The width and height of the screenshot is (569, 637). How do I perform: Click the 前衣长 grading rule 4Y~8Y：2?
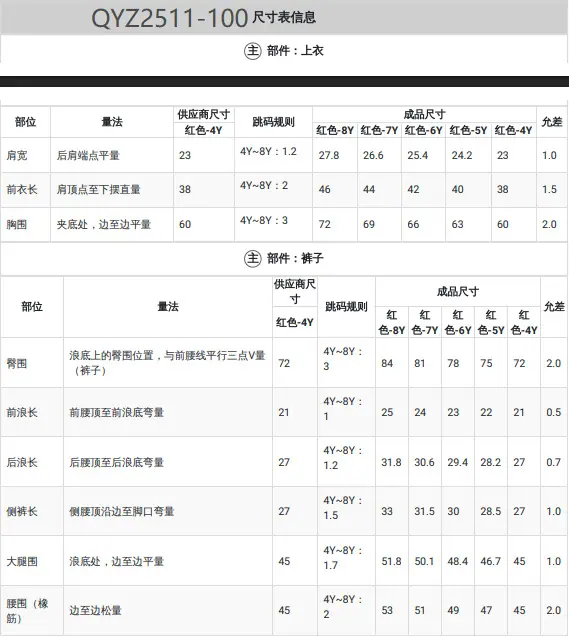264,186
